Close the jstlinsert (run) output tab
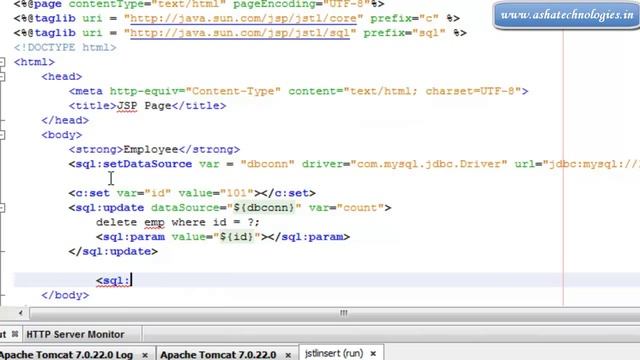The width and height of the screenshot is (640, 360). (373, 353)
